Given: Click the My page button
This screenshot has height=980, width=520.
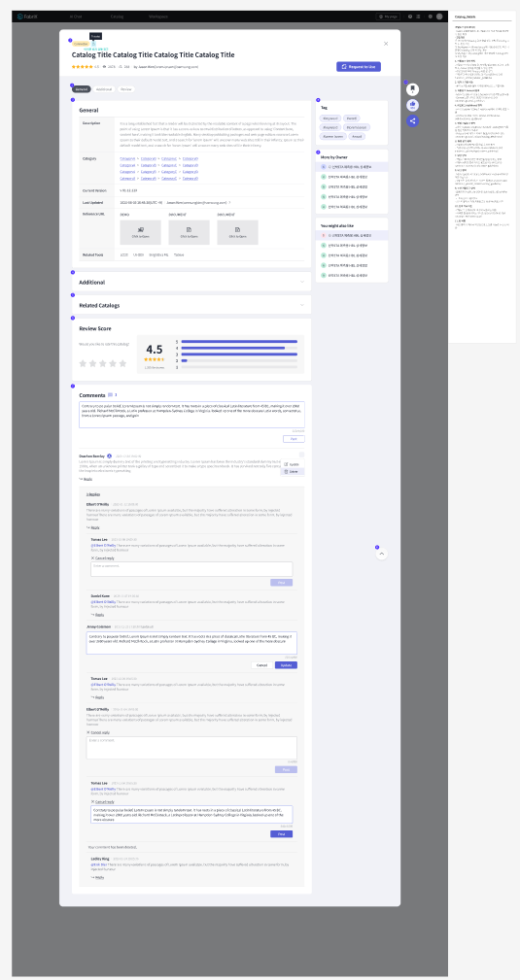Looking at the screenshot, I should [x=388, y=17].
